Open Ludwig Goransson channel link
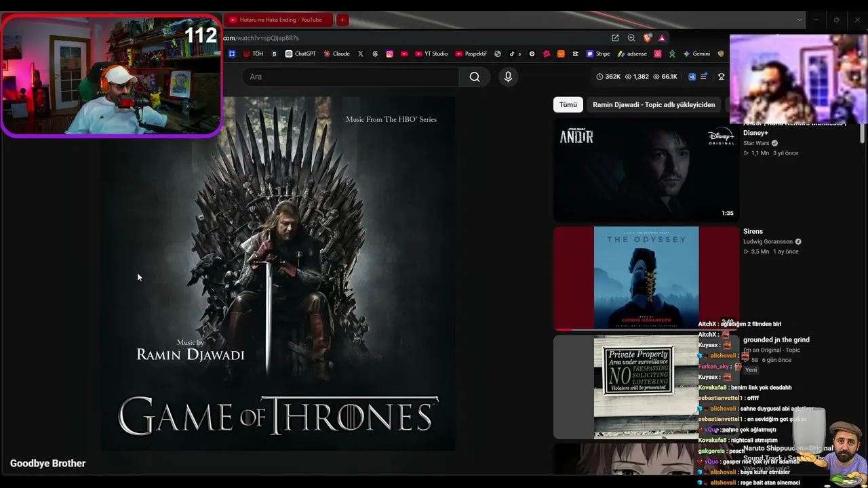Screen dimensions: 868x488 pyautogui.click(x=768, y=241)
